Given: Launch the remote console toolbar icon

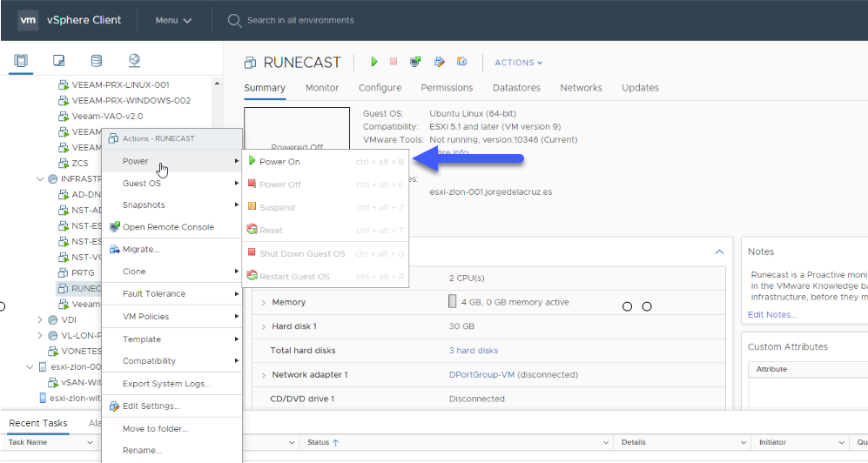Looking at the screenshot, I should [415, 62].
